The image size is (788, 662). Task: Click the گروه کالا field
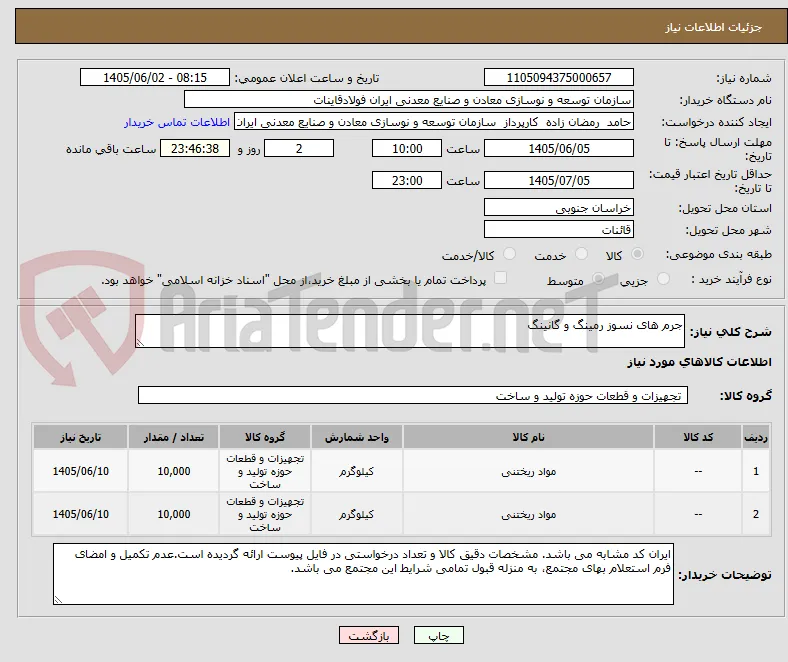point(413,396)
